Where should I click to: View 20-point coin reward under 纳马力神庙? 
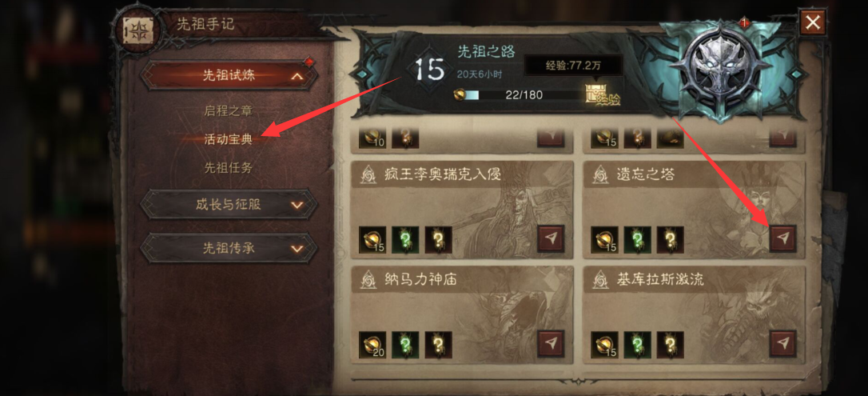pos(372,345)
